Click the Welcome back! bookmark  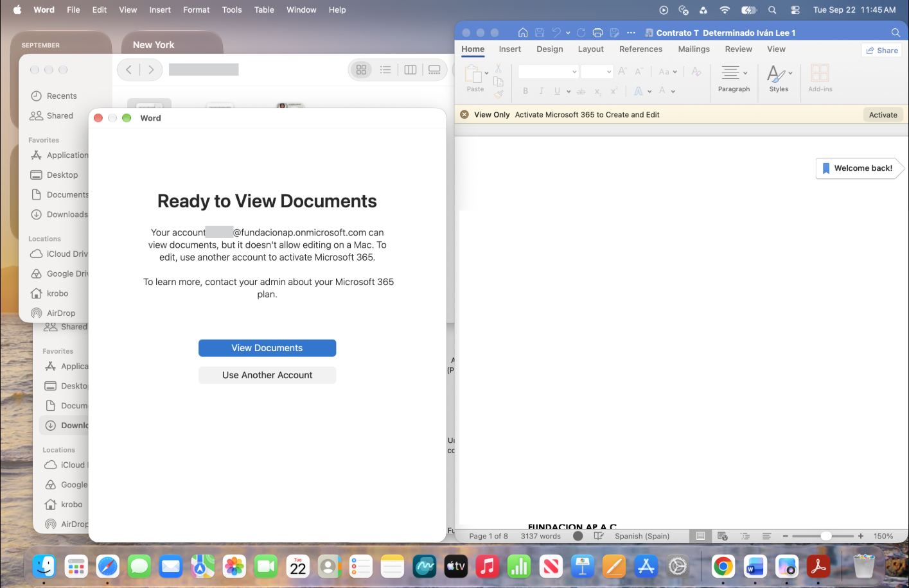pos(860,168)
